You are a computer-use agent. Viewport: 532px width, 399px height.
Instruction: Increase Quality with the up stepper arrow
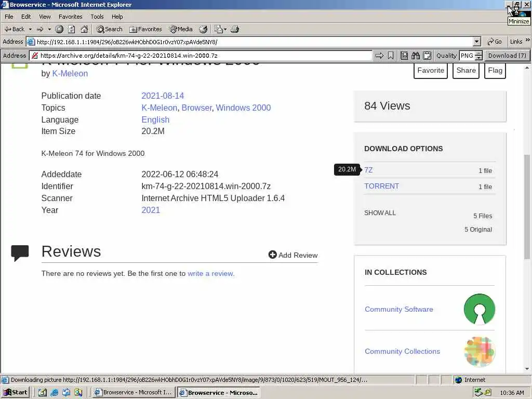coord(478,53)
